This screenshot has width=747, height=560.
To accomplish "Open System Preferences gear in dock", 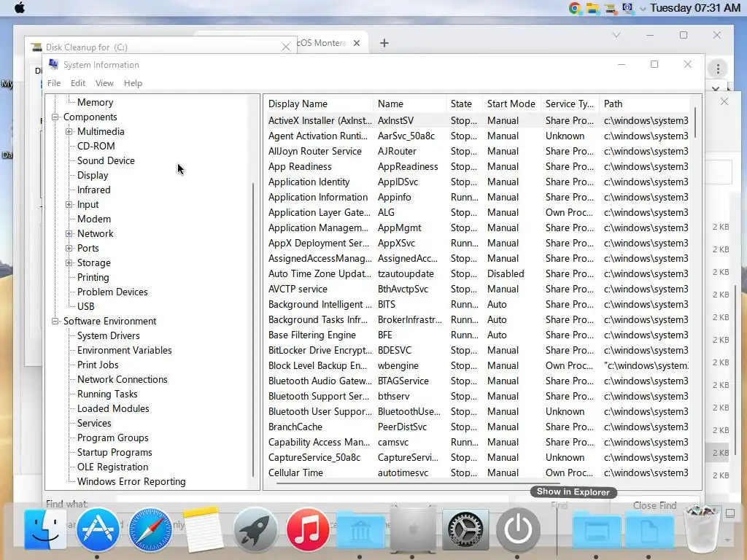I will (x=465, y=529).
